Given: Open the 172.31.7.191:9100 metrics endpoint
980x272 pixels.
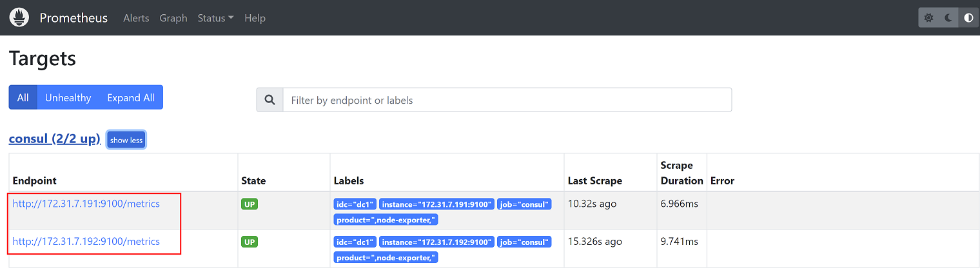Looking at the screenshot, I should [x=86, y=204].
